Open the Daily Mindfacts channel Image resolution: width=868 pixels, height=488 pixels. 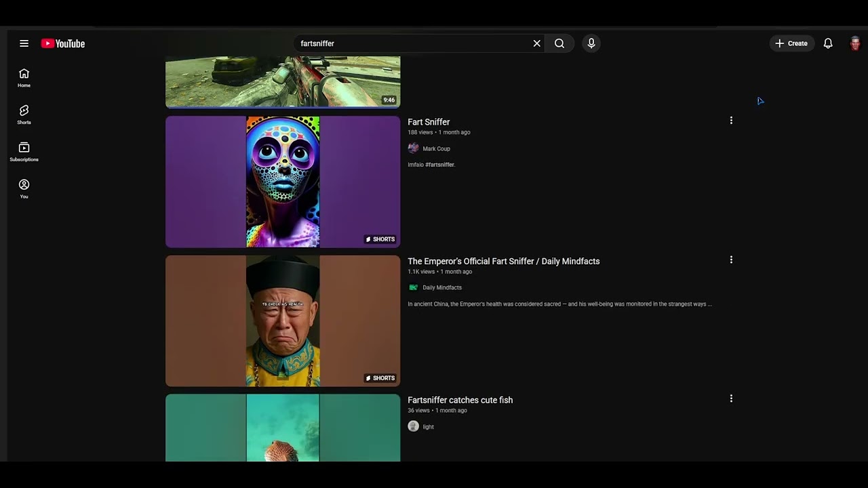[442, 287]
